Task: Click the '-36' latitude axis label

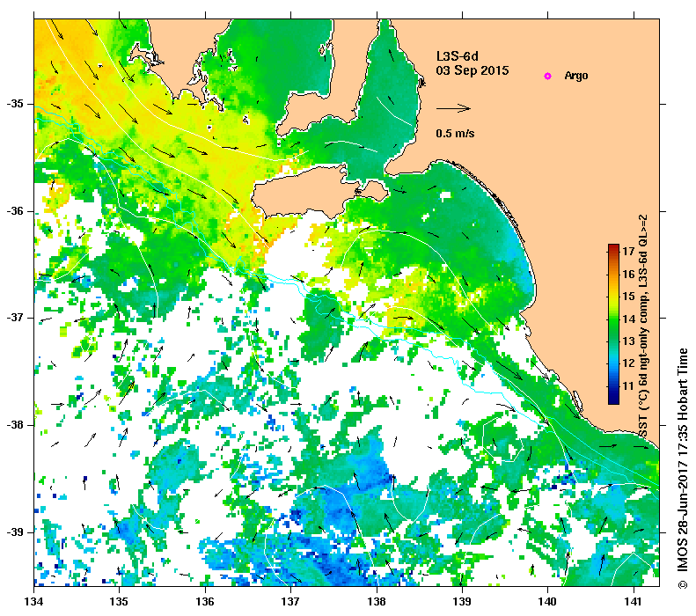Action: [x=15, y=211]
